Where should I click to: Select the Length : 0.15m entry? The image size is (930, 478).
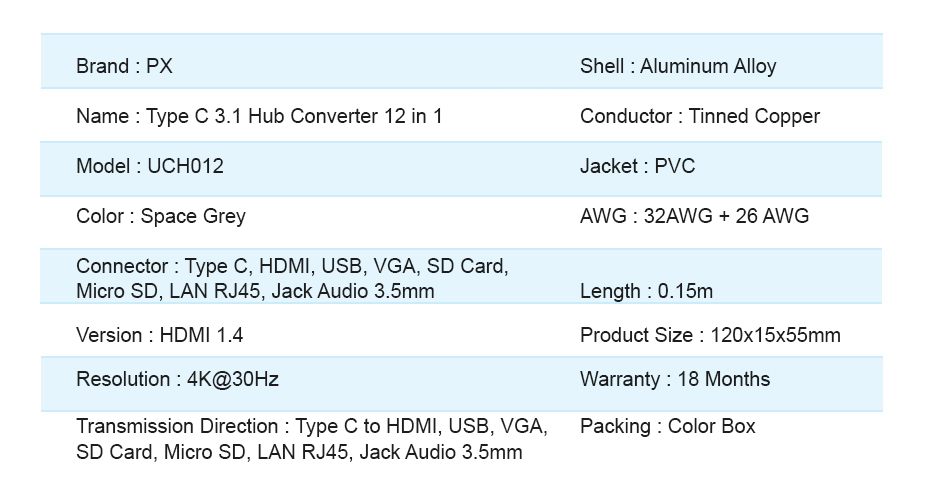point(646,291)
